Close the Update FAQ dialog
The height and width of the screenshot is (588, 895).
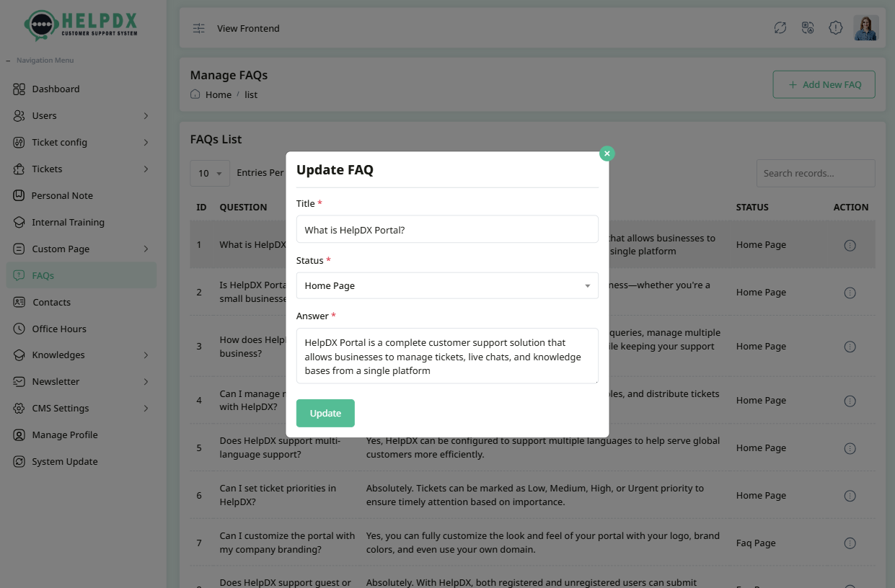[x=607, y=153]
